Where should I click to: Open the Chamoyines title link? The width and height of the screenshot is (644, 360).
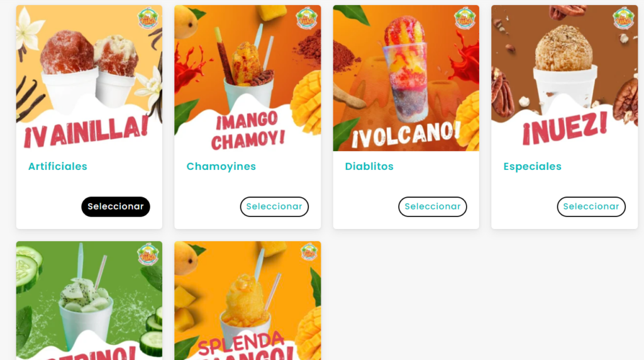221,166
